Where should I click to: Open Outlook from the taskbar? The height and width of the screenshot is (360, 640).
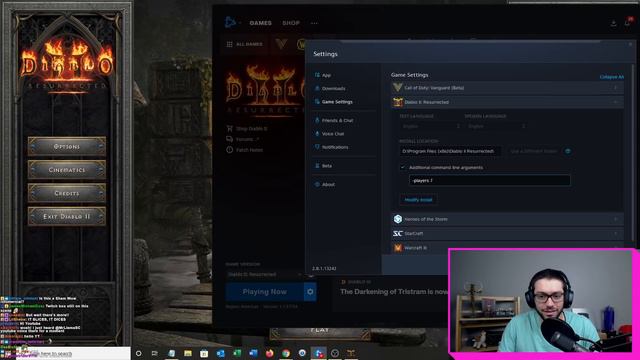click(220, 353)
